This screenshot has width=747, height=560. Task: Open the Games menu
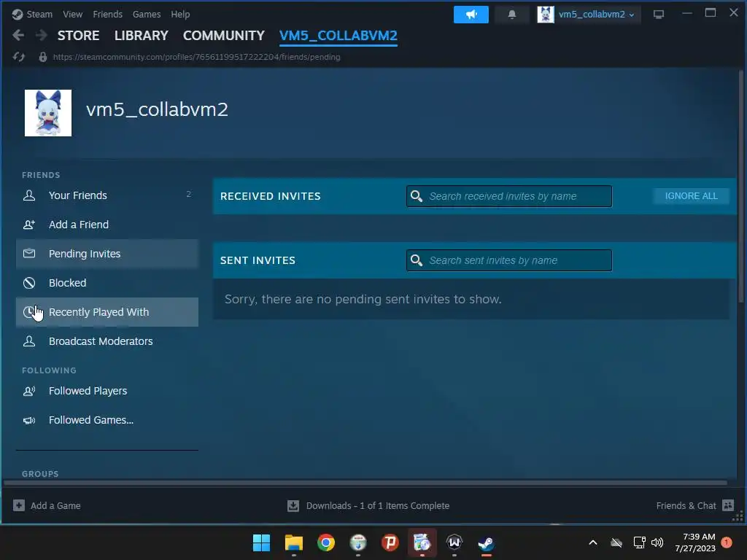147,15
